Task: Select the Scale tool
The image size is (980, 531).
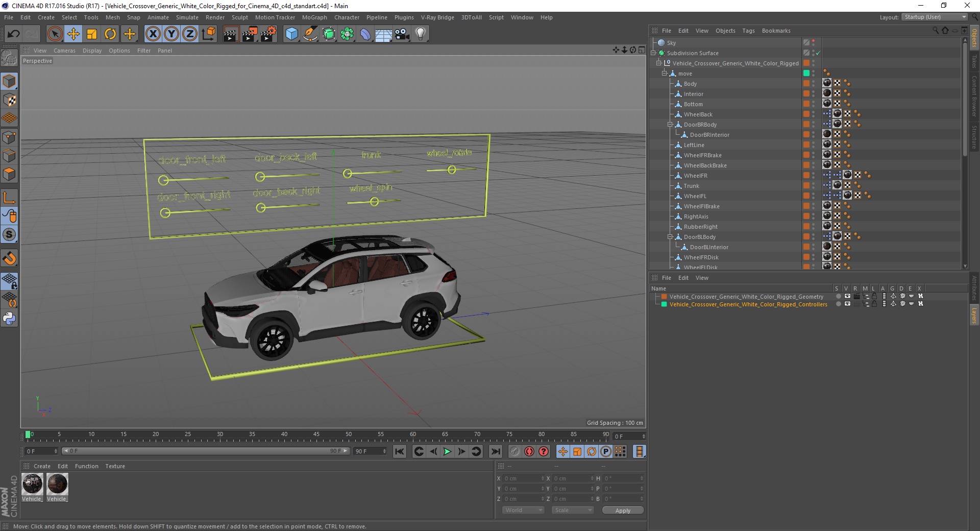Action: pos(92,34)
